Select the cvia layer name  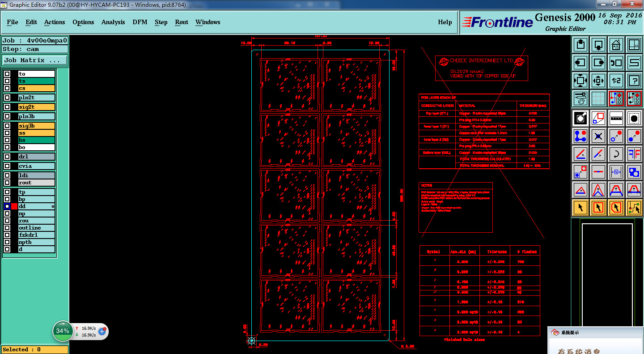coord(37,166)
